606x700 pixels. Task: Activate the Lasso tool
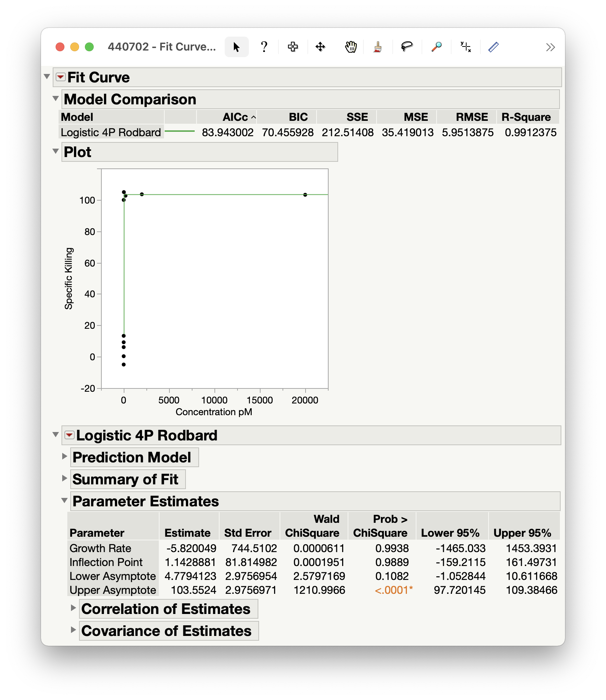click(407, 47)
